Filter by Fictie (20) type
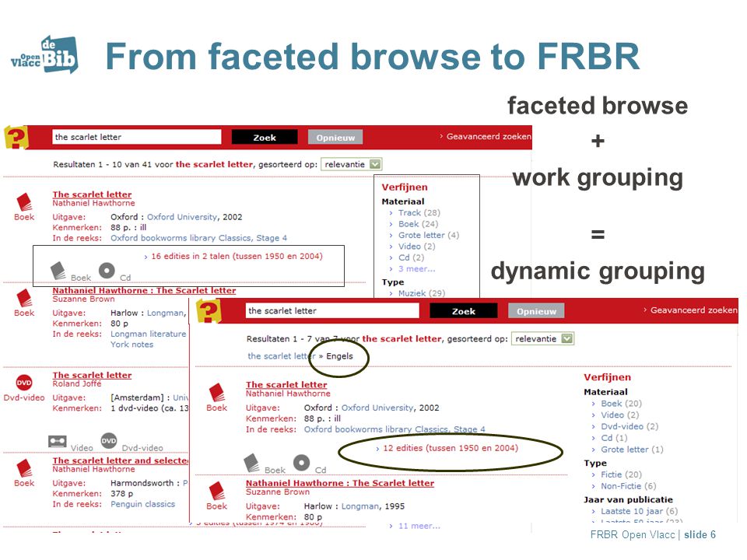The width and height of the screenshot is (747, 560). click(x=621, y=474)
